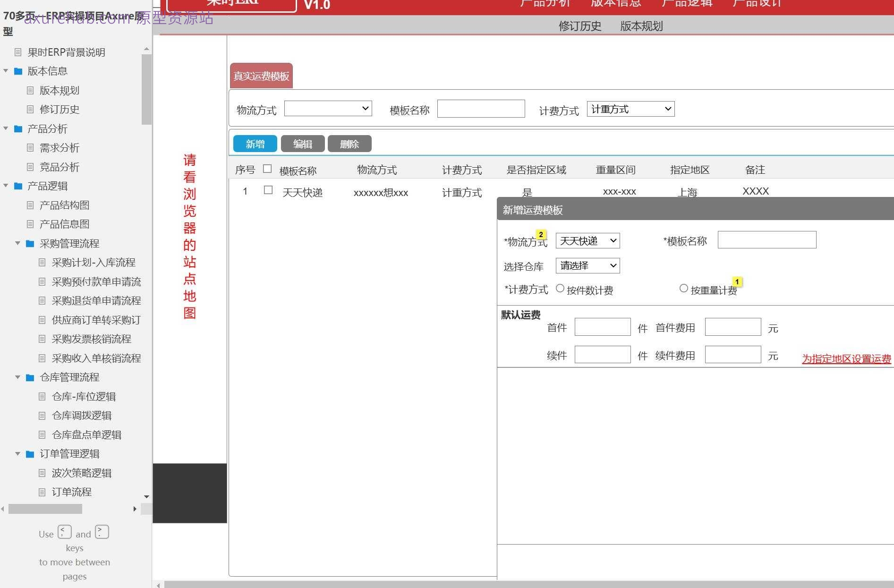Click page icon beside 波次策略逻辑
This screenshot has height=588, width=894.
42,473
